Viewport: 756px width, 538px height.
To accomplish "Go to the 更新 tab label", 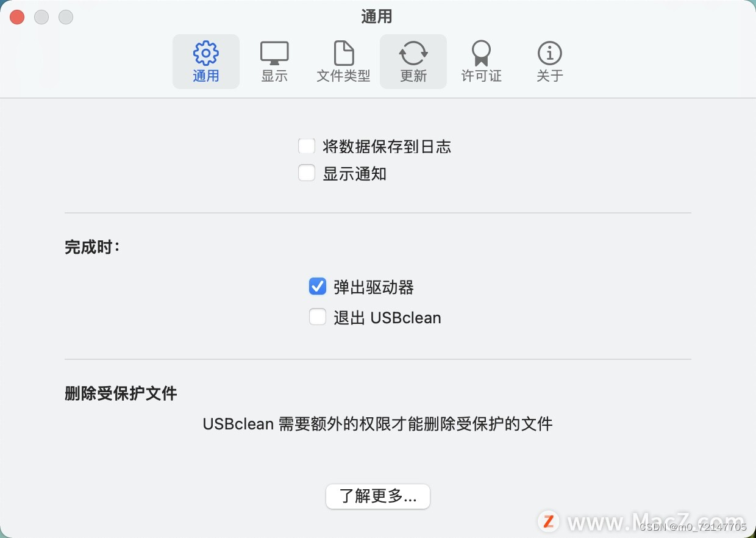I will coord(413,76).
